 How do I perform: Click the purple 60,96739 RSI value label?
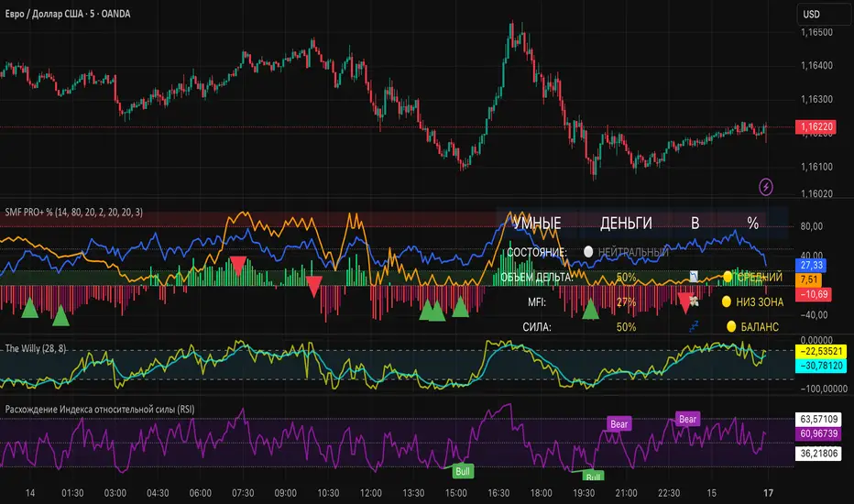tap(819, 433)
